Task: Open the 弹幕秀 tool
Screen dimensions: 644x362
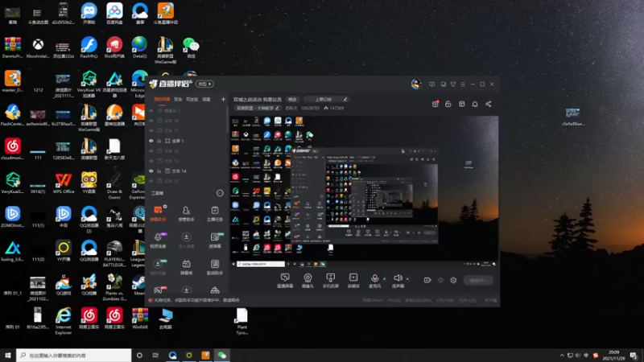Action: coord(186,266)
